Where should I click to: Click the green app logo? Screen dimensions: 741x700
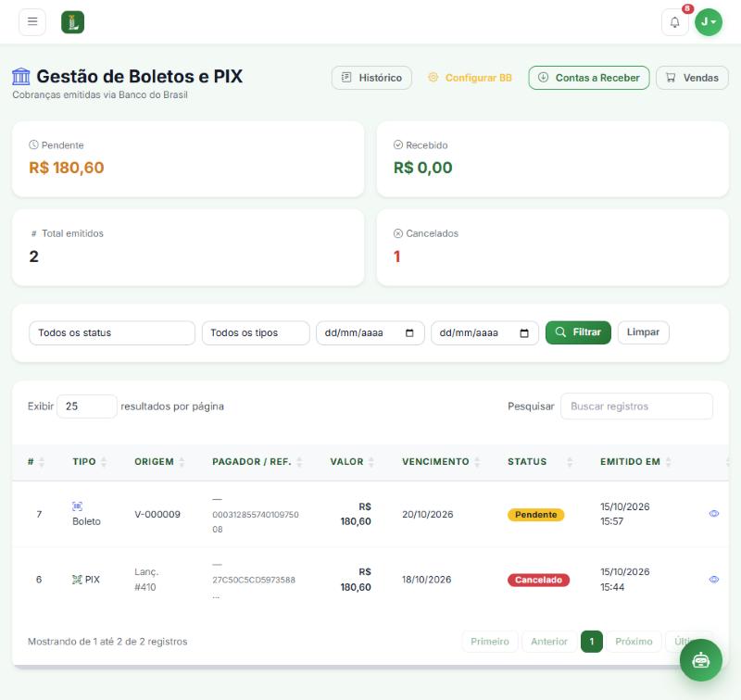click(x=73, y=22)
